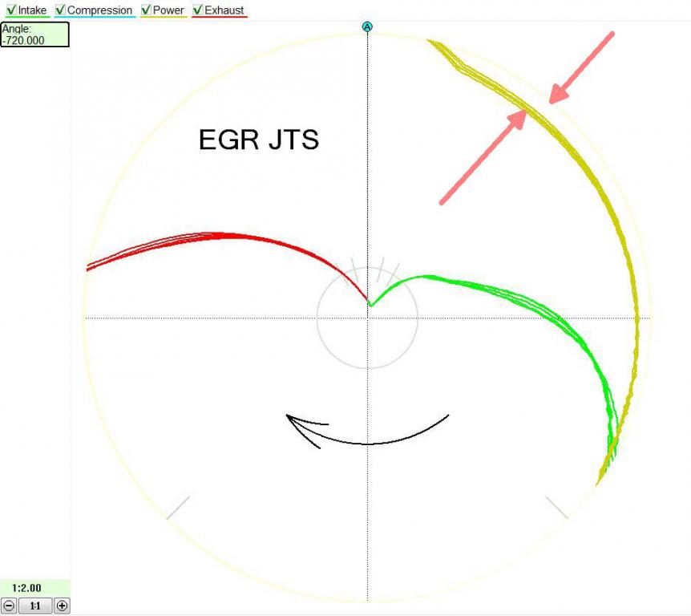Click the zoom out minus button
Screen dimensions: 691x616
(x=9, y=606)
